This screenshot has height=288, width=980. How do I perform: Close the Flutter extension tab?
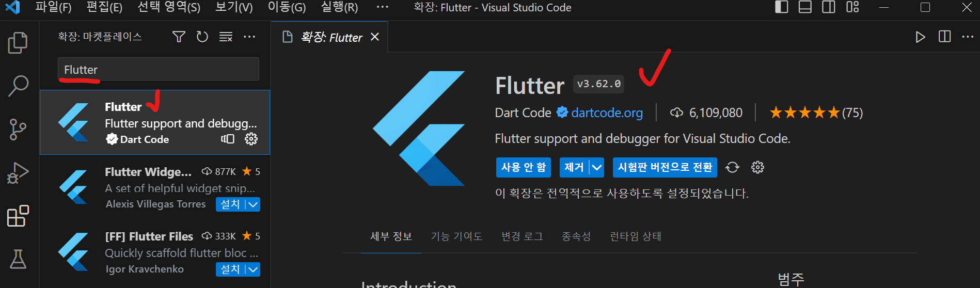tap(375, 37)
